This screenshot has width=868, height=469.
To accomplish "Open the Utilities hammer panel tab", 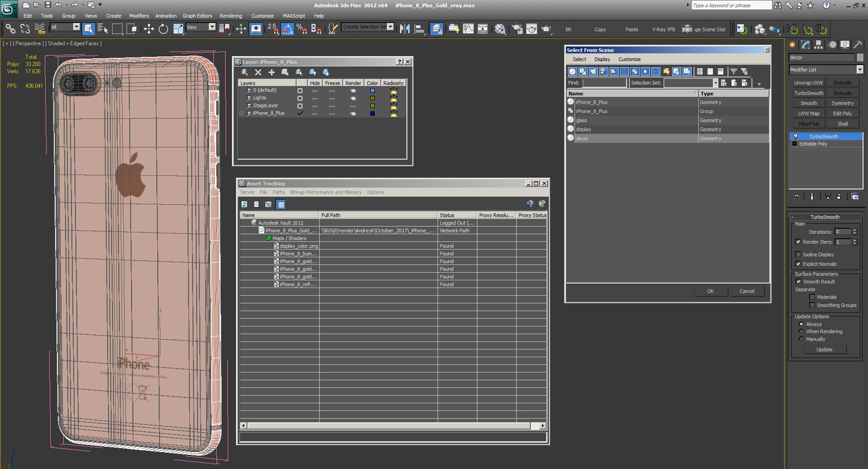I will tap(857, 45).
